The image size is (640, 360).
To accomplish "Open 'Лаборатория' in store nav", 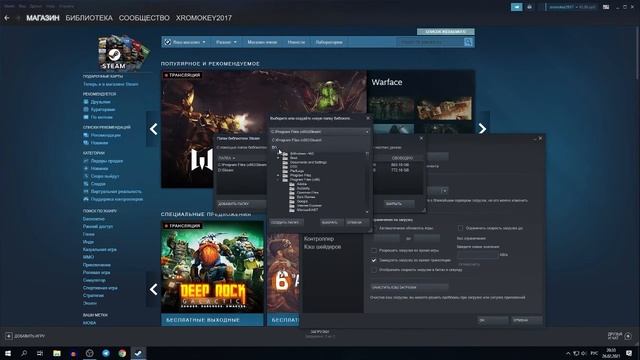I will 329,42.
